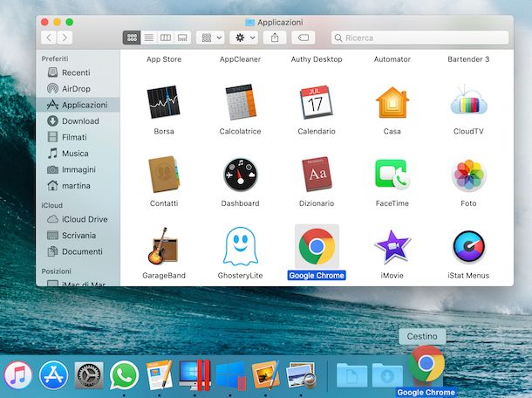
Task: Switch to icon view mode
Action: click(132, 38)
